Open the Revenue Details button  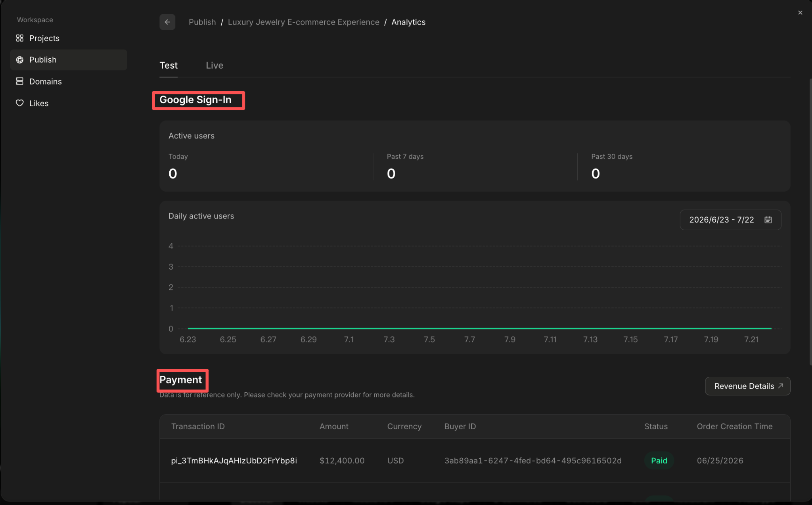(747, 386)
